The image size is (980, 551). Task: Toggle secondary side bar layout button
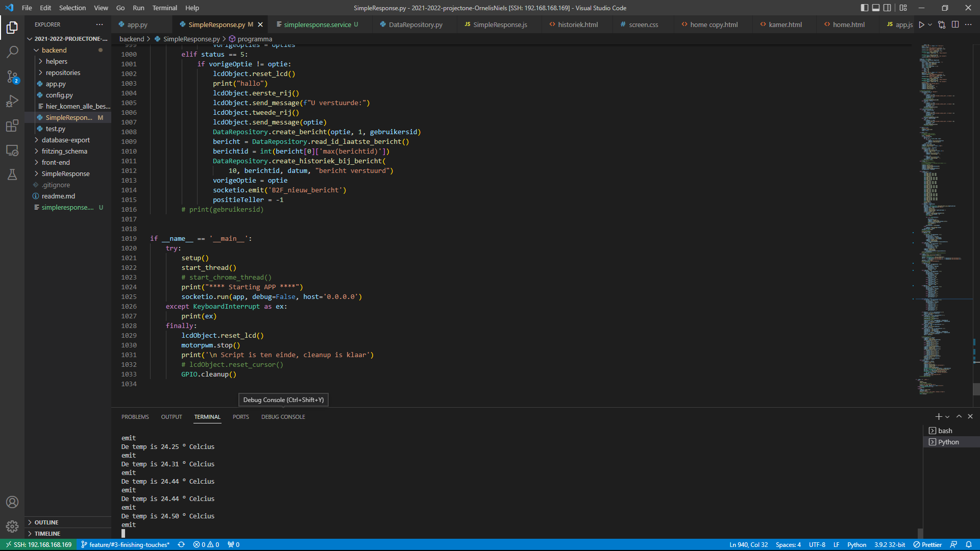tap(887, 8)
